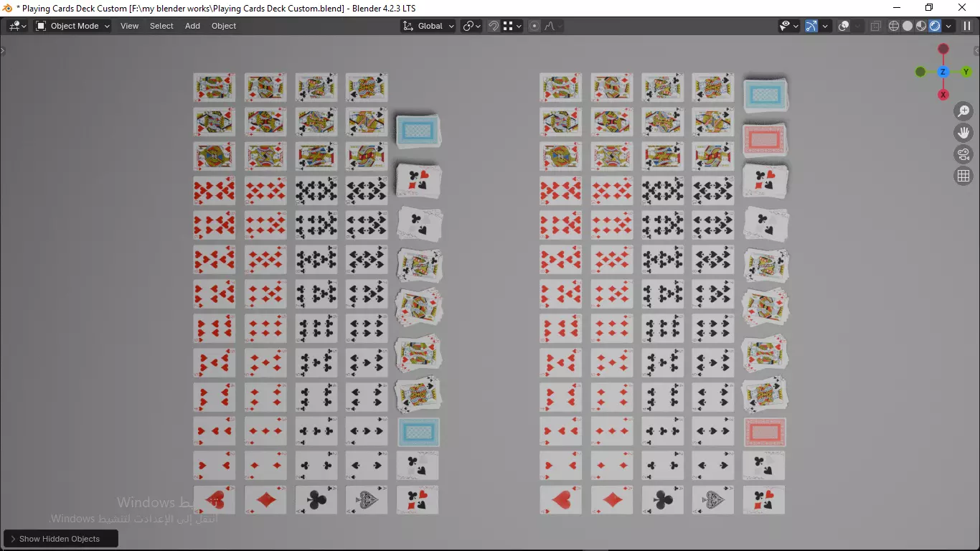Open the gizmo options dropdown
The width and height of the screenshot is (980, 551).
tap(825, 26)
